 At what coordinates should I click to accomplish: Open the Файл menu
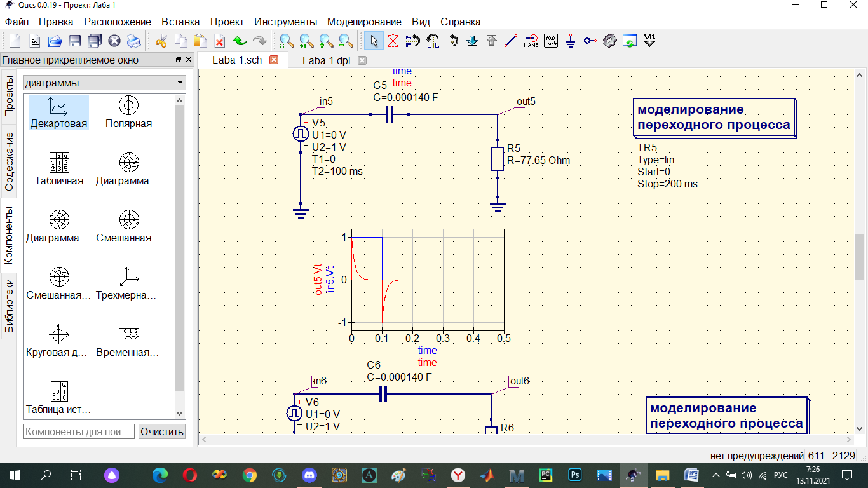coord(17,22)
